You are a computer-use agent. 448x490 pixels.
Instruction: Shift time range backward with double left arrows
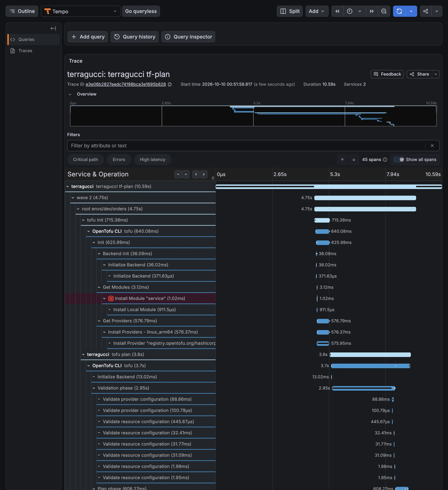pyautogui.click(x=337, y=11)
